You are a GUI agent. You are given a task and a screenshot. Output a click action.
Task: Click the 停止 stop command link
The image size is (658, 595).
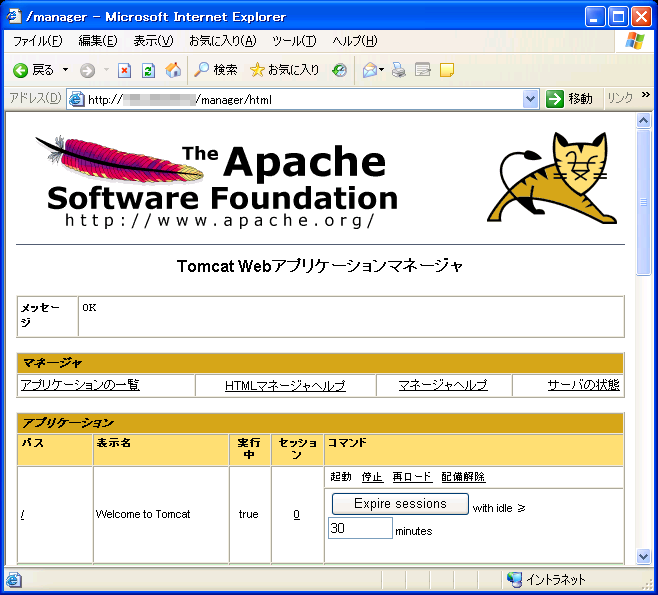point(372,477)
